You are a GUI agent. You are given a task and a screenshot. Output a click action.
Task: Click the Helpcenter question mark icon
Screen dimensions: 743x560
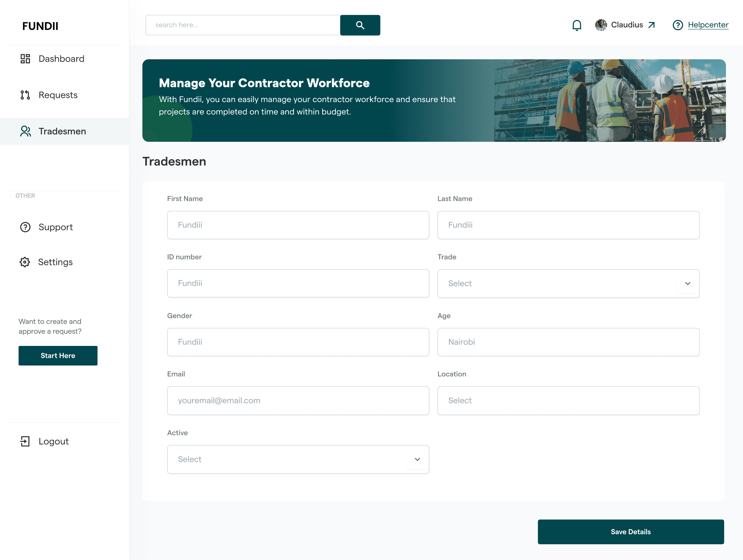[678, 25]
